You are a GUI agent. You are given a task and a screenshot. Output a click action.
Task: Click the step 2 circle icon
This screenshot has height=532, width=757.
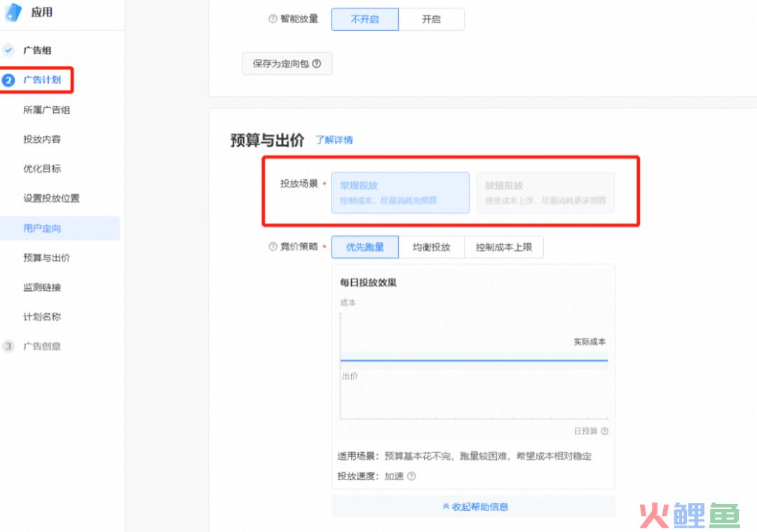coord(8,80)
